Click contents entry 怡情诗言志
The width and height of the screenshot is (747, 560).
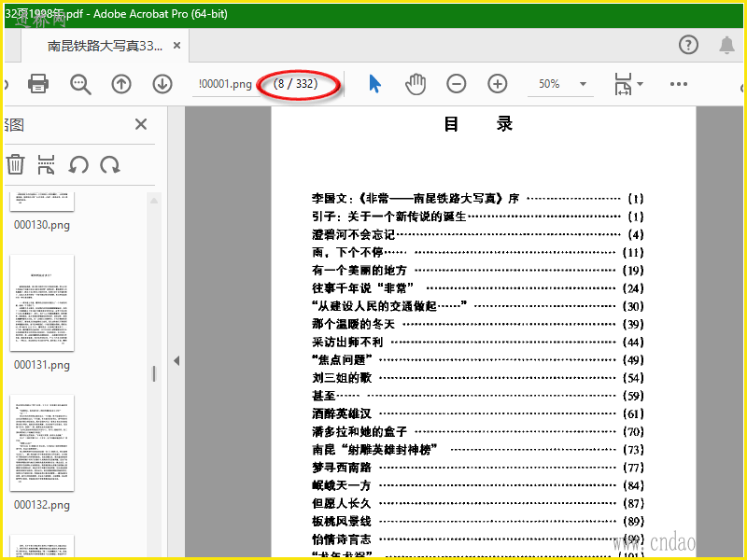click(342, 539)
